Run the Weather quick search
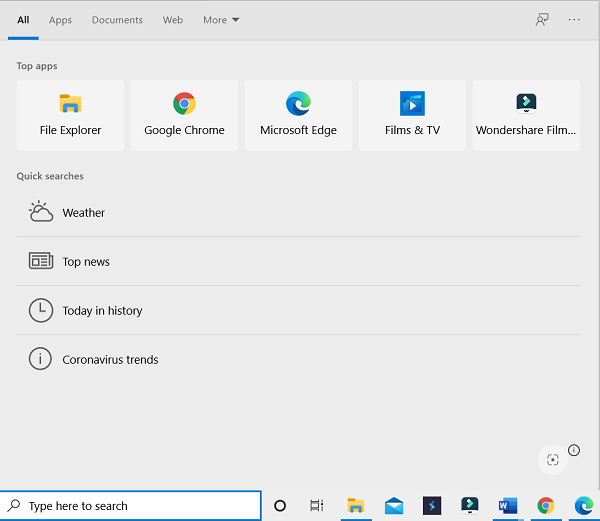This screenshot has width=600, height=521. pyautogui.click(x=83, y=213)
